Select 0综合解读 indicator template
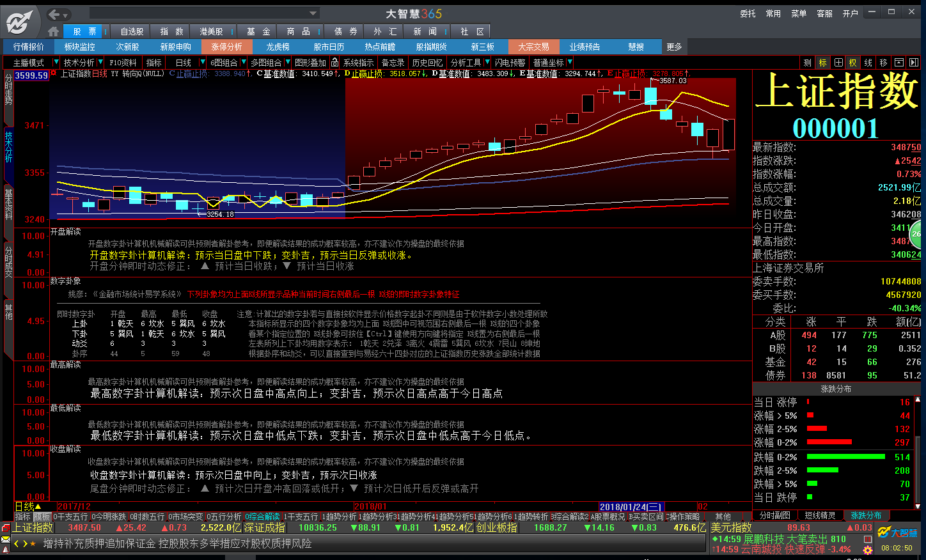This screenshot has width=926, height=560. click(263, 517)
